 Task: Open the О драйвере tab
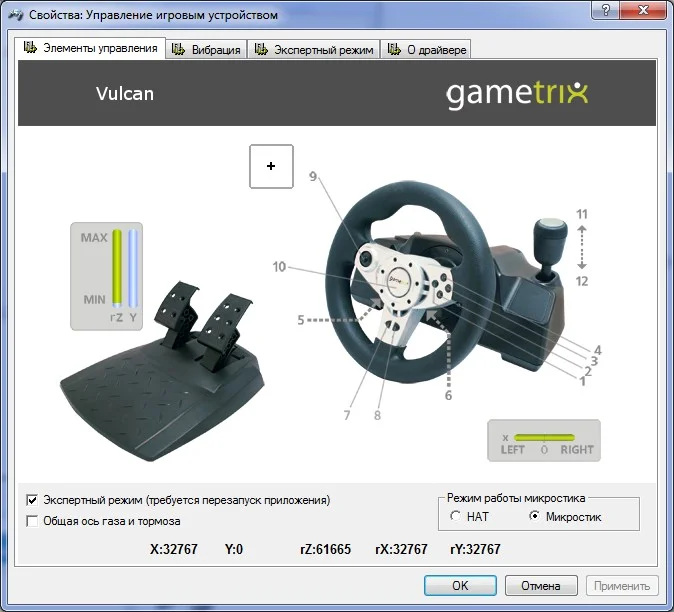click(x=426, y=49)
